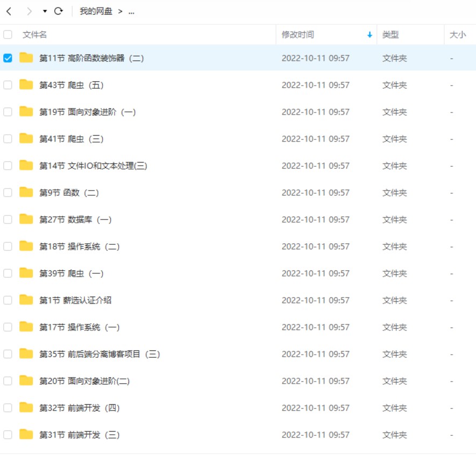Check the 第43节 爬虫（五）checkbox
The image size is (476, 466).
[8, 85]
